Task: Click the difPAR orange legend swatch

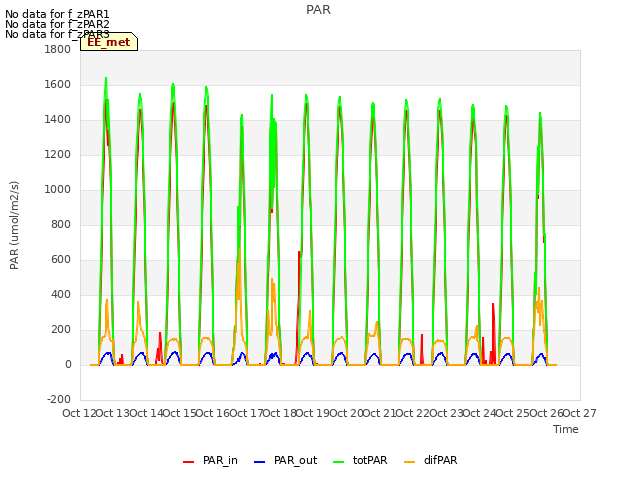Action: click(409, 462)
